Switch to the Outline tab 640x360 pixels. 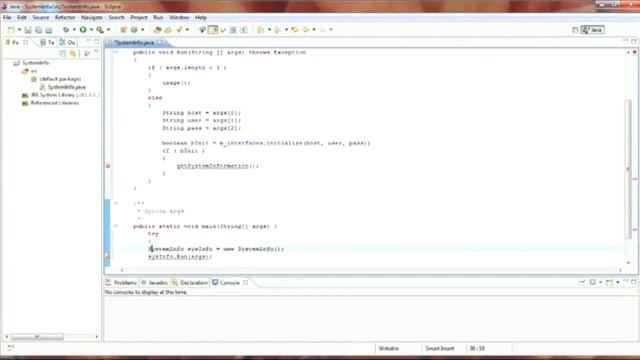pyautogui.click(x=67, y=42)
